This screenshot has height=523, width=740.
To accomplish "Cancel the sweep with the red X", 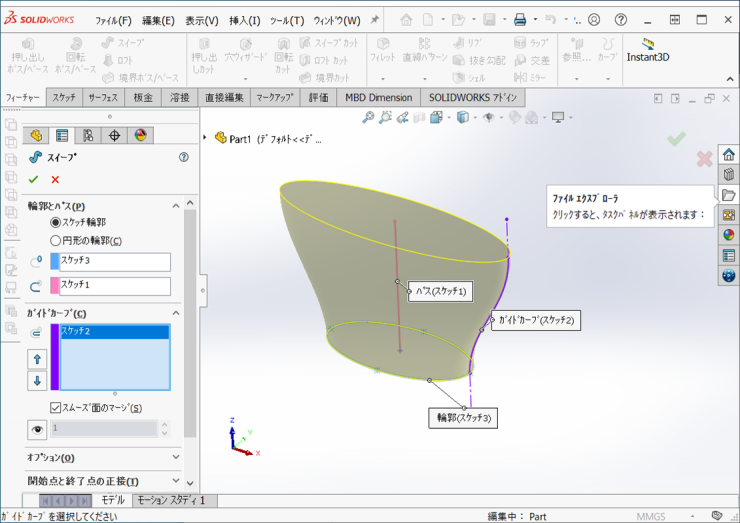I will (55, 179).
